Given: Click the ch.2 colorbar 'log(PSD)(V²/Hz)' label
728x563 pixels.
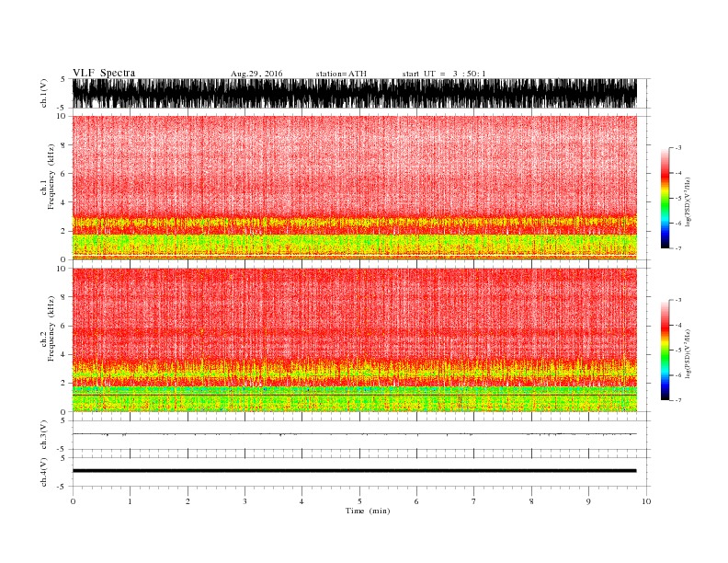Looking at the screenshot, I should pos(688,353).
